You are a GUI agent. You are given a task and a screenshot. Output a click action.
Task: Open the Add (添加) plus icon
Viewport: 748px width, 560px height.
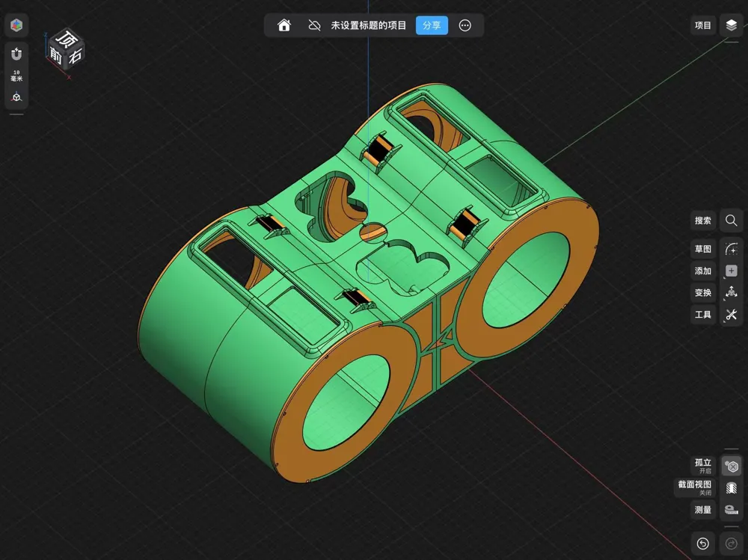tap(731, 271)
